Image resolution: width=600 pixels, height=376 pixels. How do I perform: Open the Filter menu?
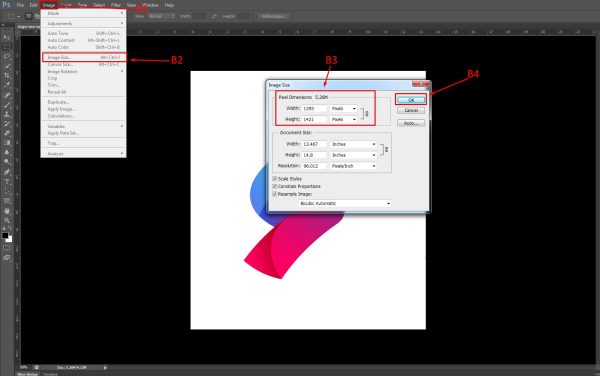click(x=116, y=5)
